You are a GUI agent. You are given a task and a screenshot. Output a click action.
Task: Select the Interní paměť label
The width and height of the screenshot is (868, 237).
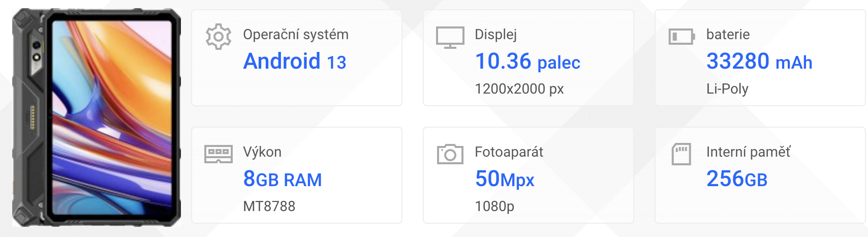click(x=749, y=152)
